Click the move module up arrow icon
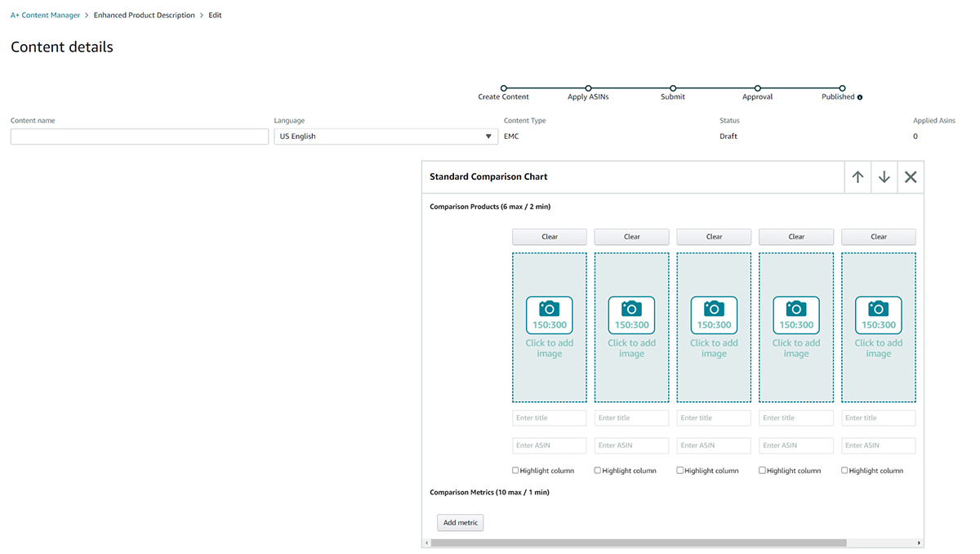This screenshot has height=554, width=980. tap(857, 177)
